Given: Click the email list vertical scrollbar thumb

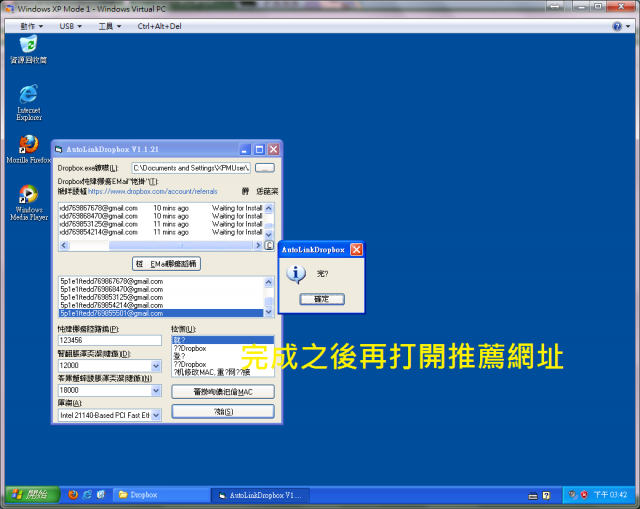Looking at the screenshot, I should pyautogui.click(x=269, y=301).
